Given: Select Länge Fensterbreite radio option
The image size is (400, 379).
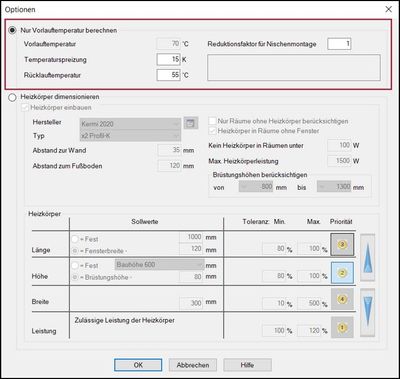Looking at the screenshot, I should (75, 250).
